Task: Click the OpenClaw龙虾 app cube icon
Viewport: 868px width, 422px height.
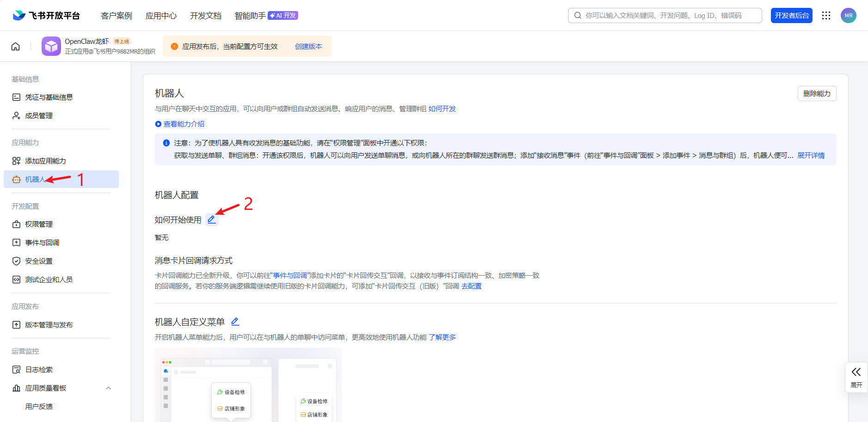Action: pyautogui.click(x=51, y=47)
